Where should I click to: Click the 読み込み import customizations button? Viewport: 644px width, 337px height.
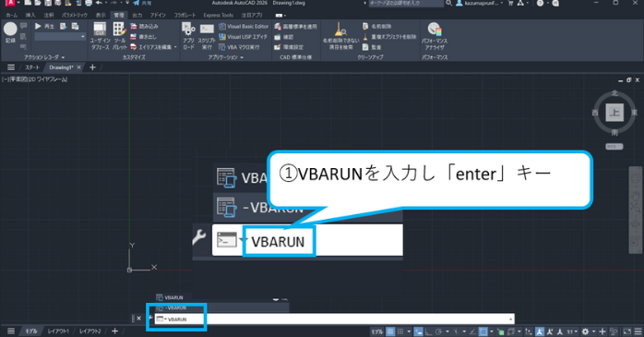pos(144,26)
